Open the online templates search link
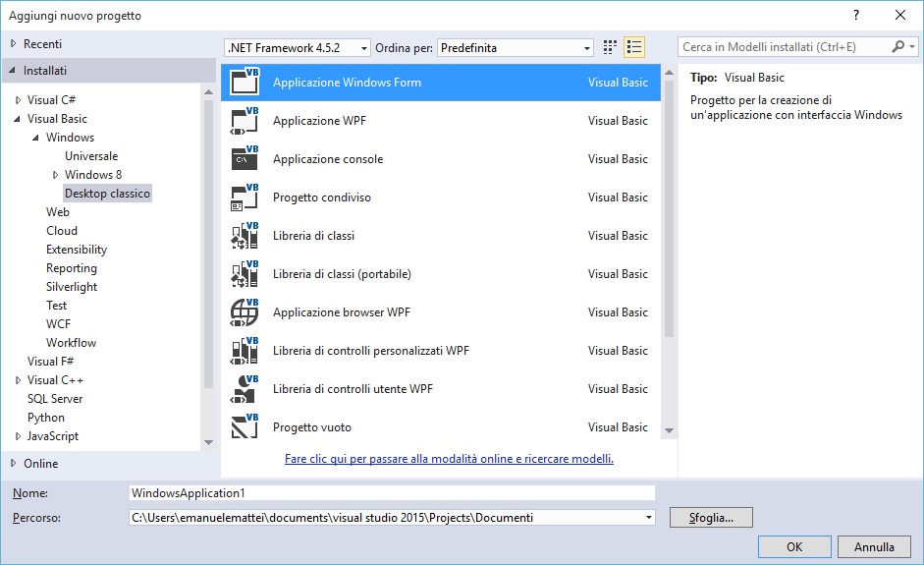 449,458
